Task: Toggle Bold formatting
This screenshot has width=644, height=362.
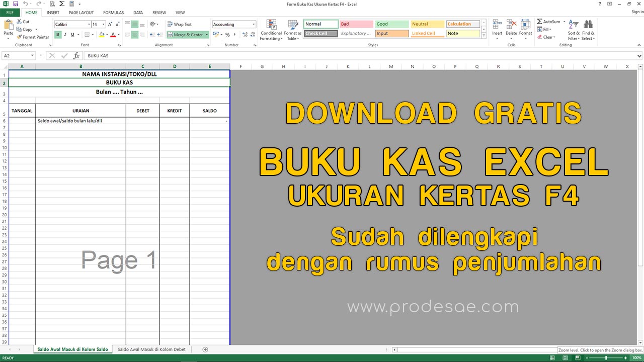Action: coord(58,35)
